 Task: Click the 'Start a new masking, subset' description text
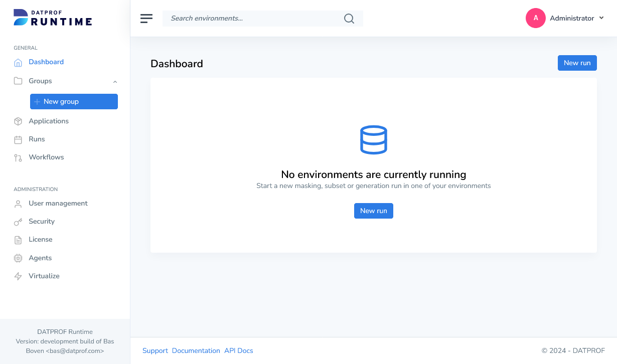[374, 186]
